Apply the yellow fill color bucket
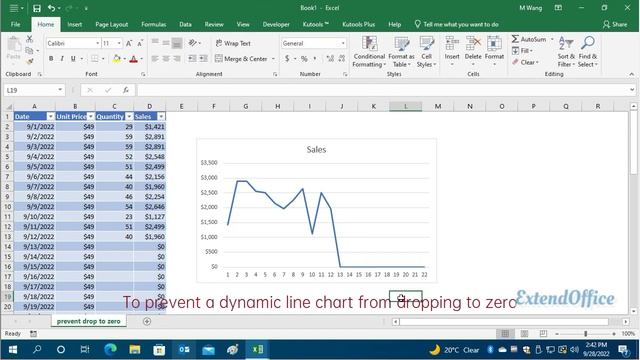 [x=116, y=59]
